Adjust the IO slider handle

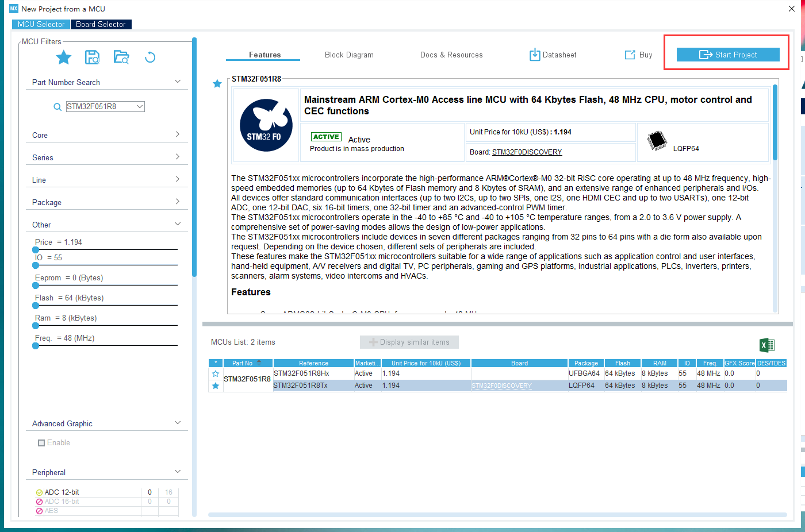(36, 265)
